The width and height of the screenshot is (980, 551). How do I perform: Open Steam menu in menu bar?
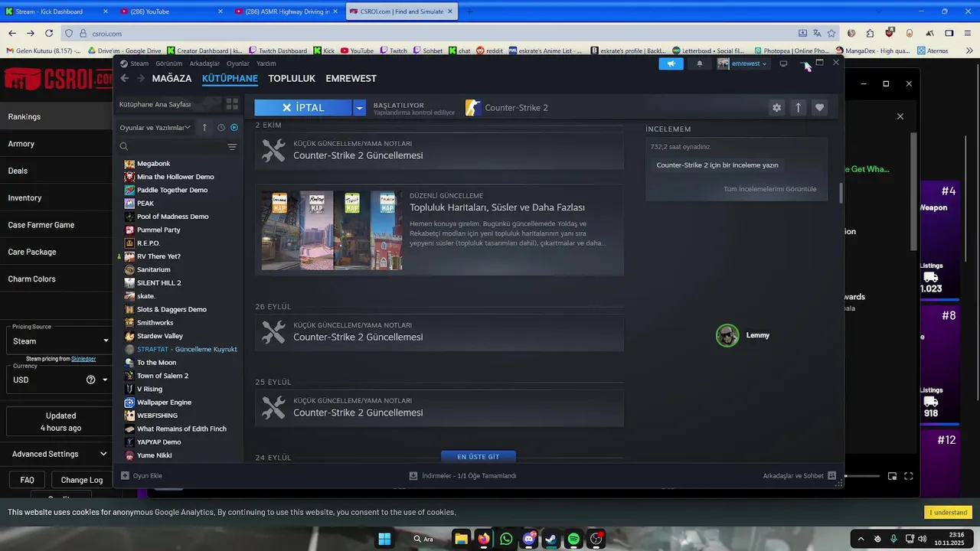[x=139, y=64]
